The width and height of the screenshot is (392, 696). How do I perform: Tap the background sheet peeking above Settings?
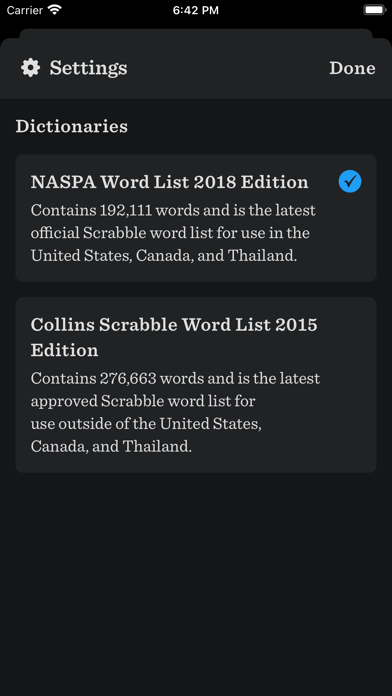196,33
